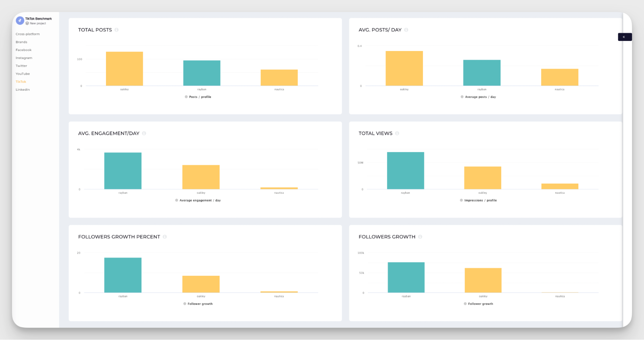The image size is (644, 340).
Task: Click the TikTok project avatar icon
Action: pyautogui.click(x=20, y=20)
